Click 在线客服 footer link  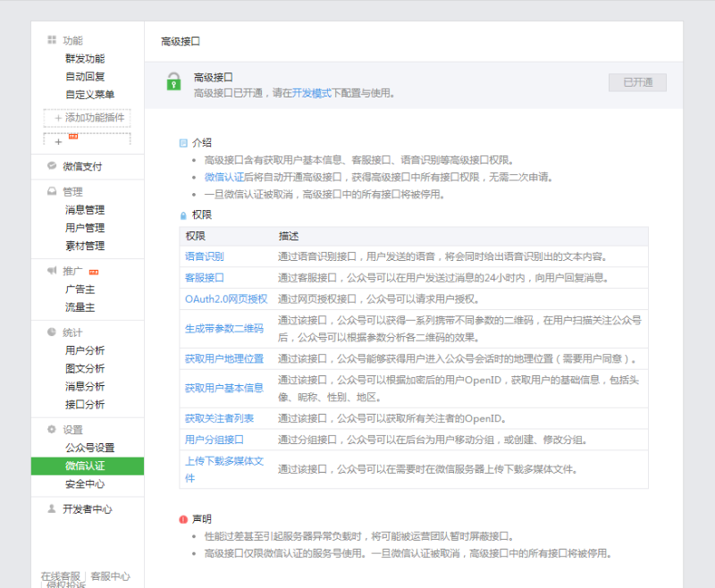[x=60, y=576]
